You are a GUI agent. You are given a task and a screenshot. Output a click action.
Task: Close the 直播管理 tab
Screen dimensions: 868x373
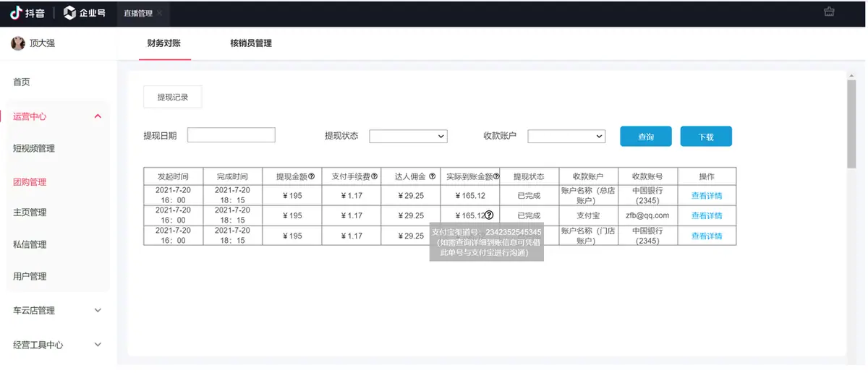tap(159, 14)
